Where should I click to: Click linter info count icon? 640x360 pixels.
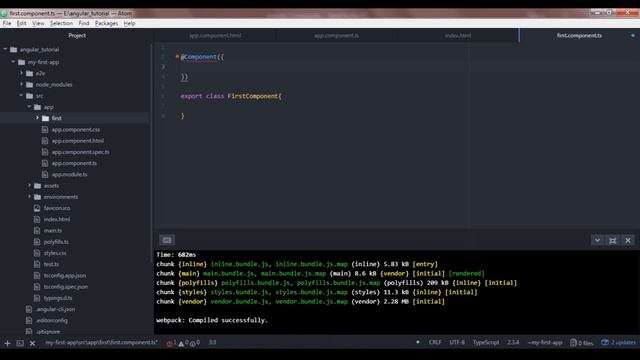click(194, 343)
